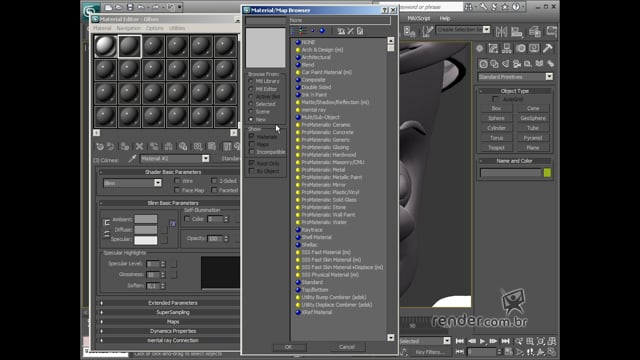Toggle the Materials show checkbox
The image size is (640, 360).
(x=251, y=137)
